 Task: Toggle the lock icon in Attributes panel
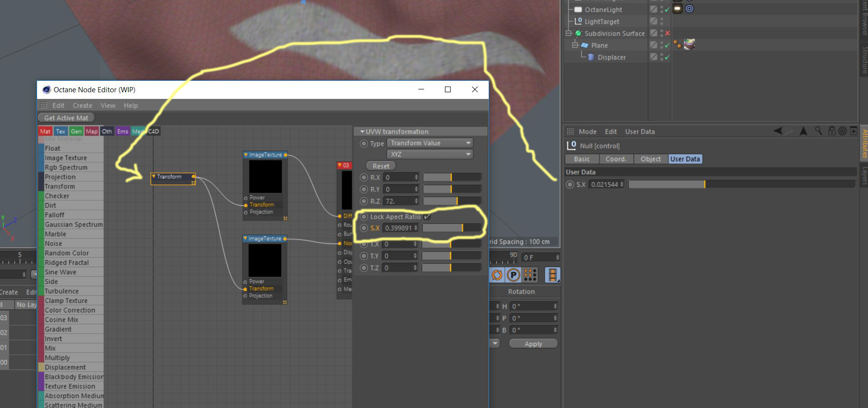pyautogui.click(x=831, y=131)
